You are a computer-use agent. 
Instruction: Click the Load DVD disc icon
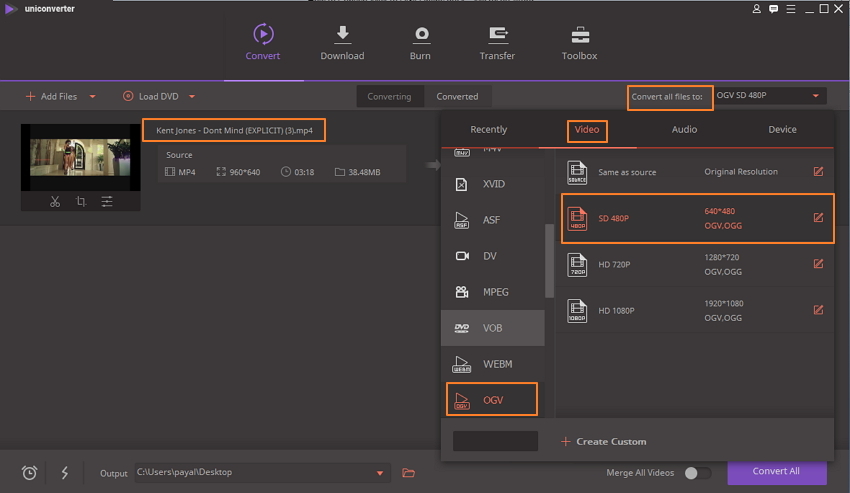click(128, 96)
